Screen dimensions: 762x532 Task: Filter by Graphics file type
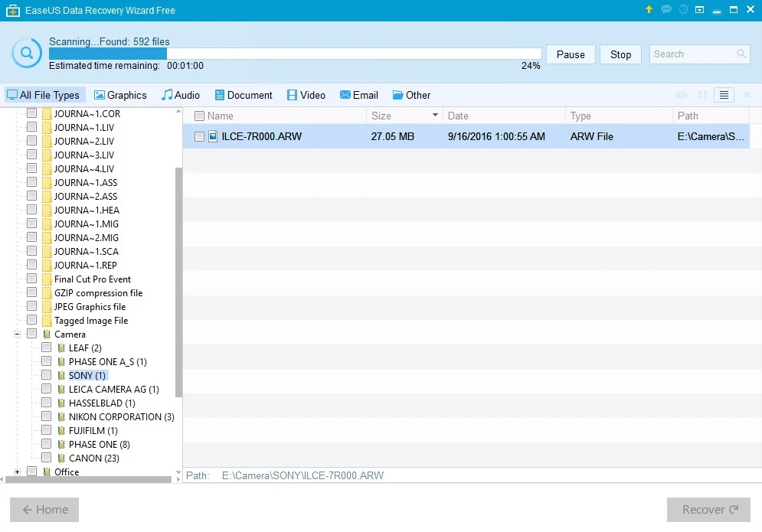(120, 95)
